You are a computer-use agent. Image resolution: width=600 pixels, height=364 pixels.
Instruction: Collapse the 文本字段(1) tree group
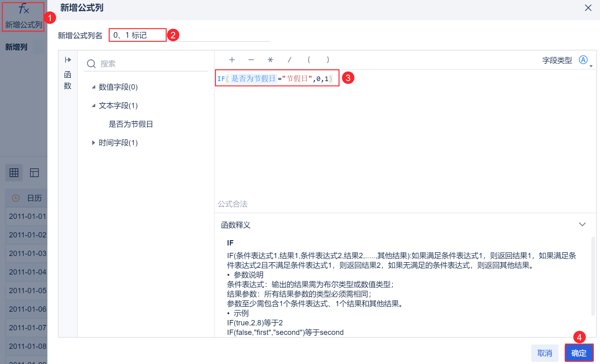pyautogui.click(x=94, y=106)
